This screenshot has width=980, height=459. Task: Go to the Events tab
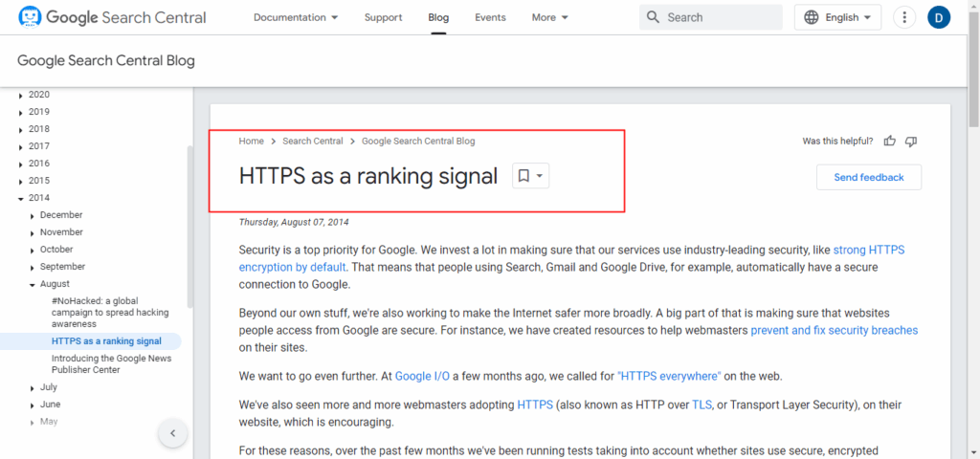click(490, 17)
